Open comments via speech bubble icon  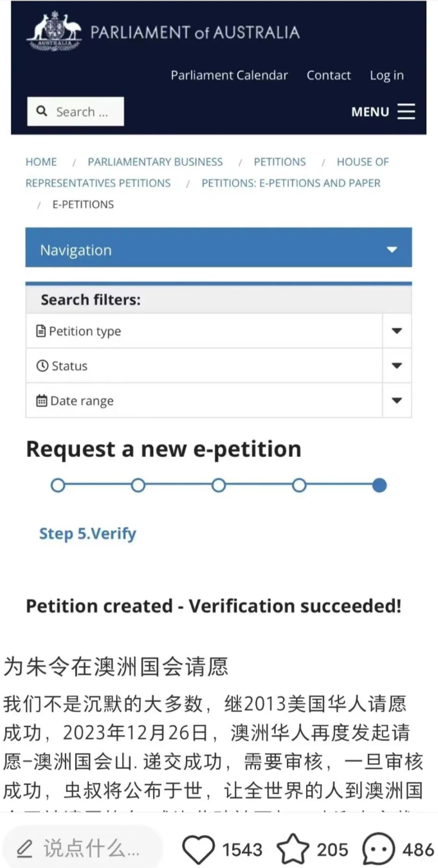(x=378, y=849)
